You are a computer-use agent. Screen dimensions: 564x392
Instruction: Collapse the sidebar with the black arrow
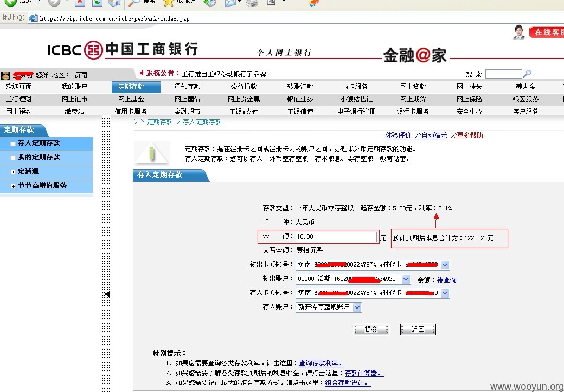point(107,294)
